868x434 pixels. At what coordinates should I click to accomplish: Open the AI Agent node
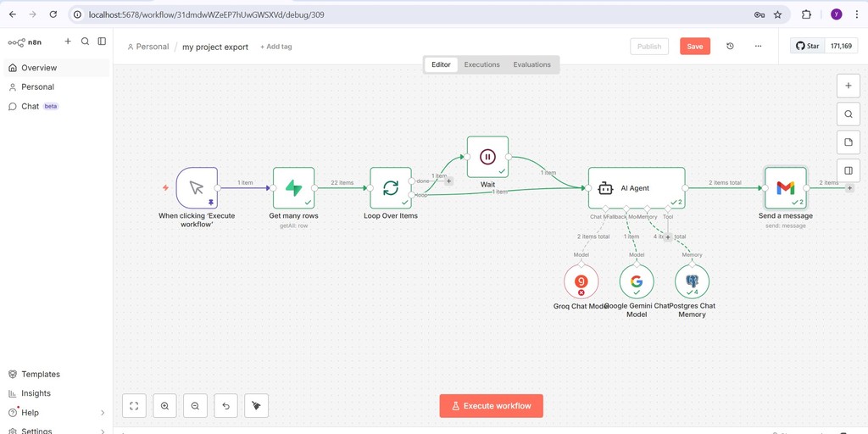click(x=637, y=187)
